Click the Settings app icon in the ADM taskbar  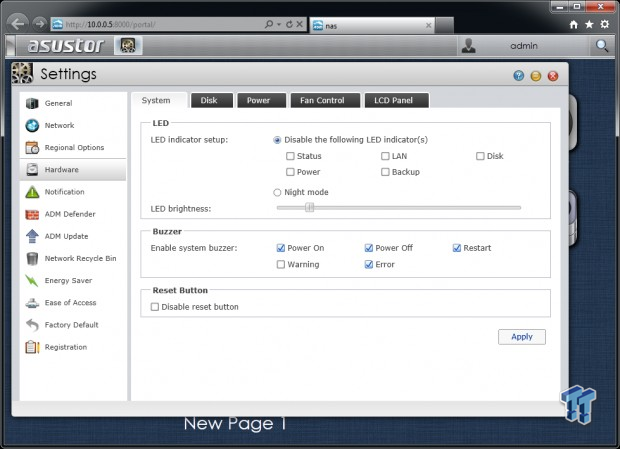click(x=128, y=45)
